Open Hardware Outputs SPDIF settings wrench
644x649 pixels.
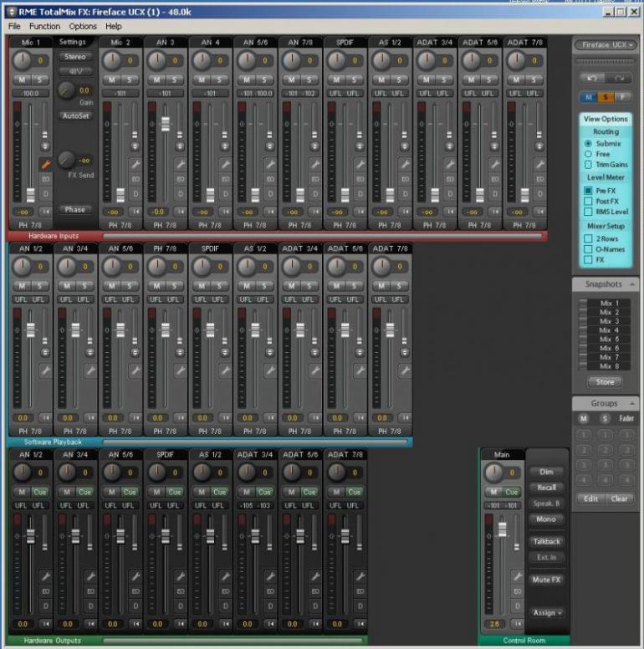181,576
